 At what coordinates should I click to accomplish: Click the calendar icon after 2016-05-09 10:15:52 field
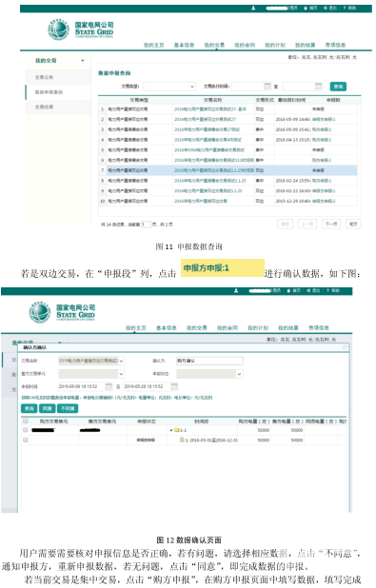109,386
